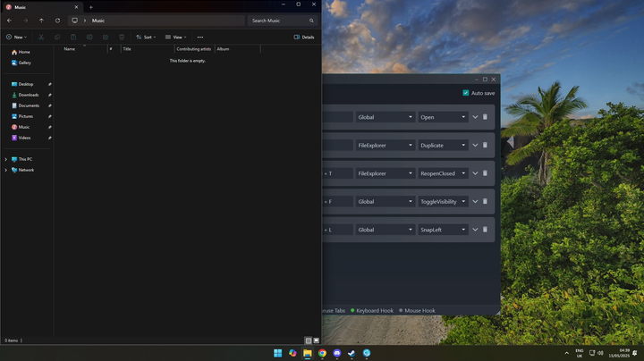Go up one folder level
Screen dimensions: 644x361
pos(41,21)
